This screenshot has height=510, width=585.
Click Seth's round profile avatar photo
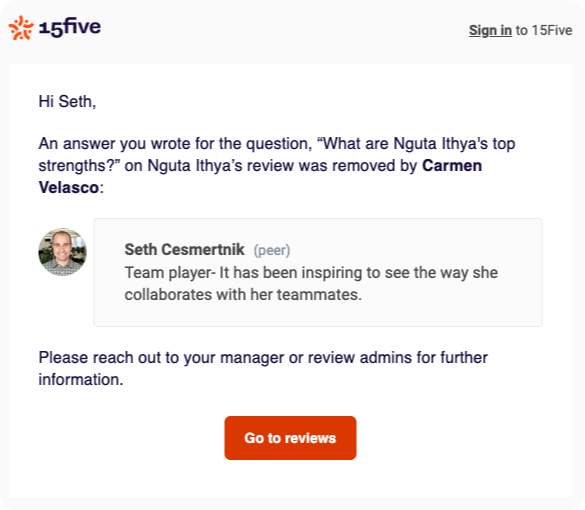click(x=63, y=252)
